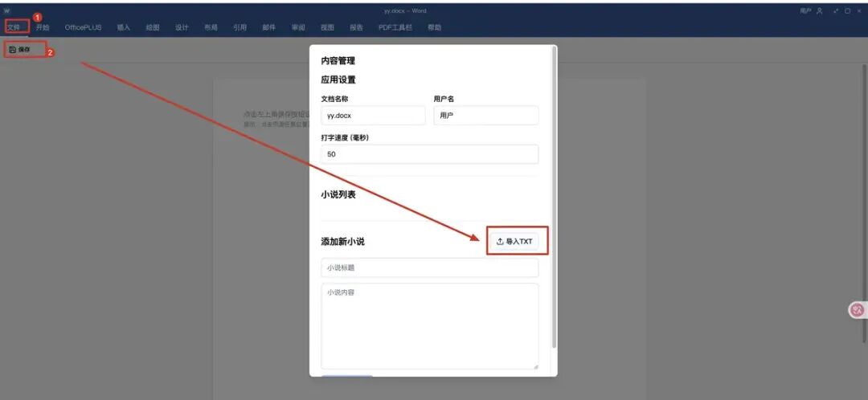Screen dimensions: 868x400
Task: Open the PDF工具栏 tab
Action: click(x=395, y=27)
